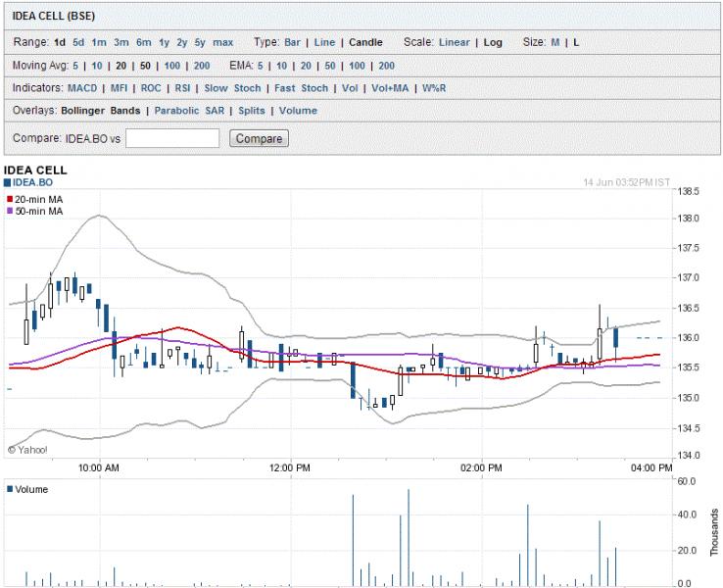Change chart type to Line
Screen dimensions: 723x588
324,42
